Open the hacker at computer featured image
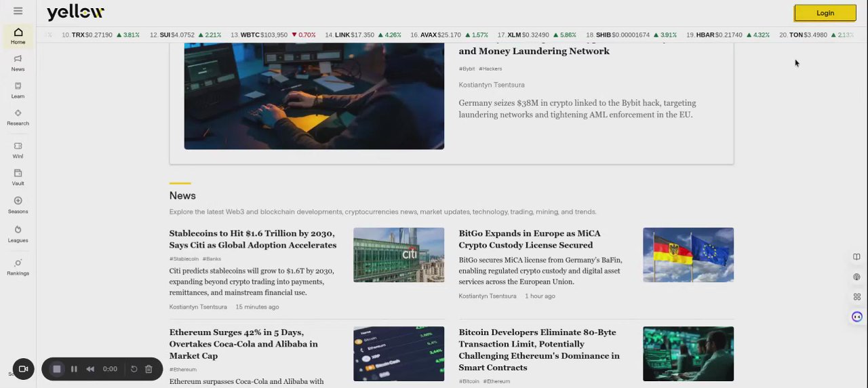The height and width of the screenshot is (388, 868). 314,96
